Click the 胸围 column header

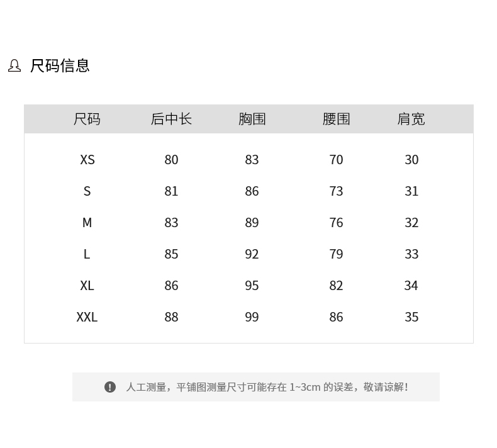tap(252, 119)
